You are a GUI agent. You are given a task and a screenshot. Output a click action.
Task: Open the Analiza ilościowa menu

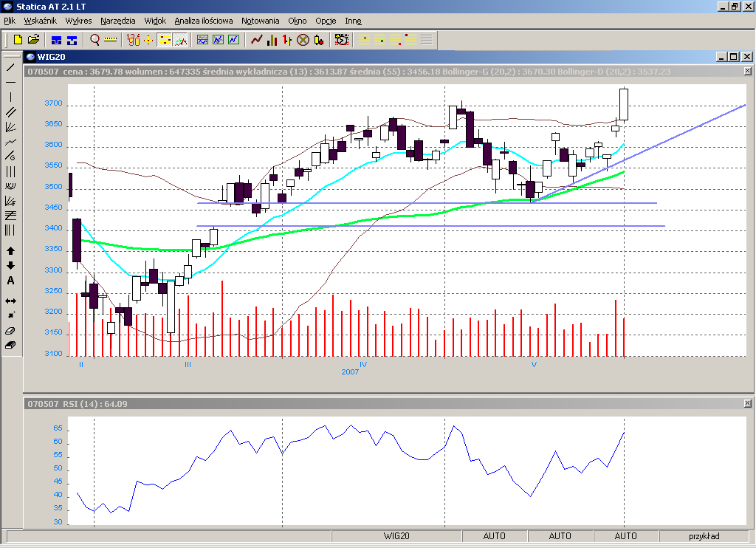204,21
